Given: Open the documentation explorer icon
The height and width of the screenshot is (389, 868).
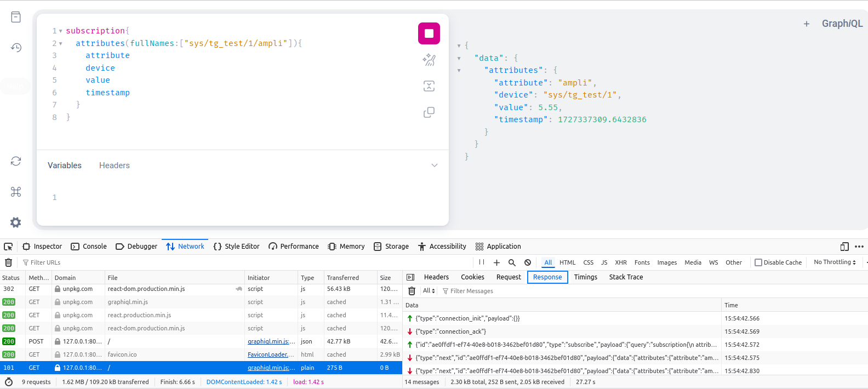Looking at the screenshot, I should (x=16, y=17).
